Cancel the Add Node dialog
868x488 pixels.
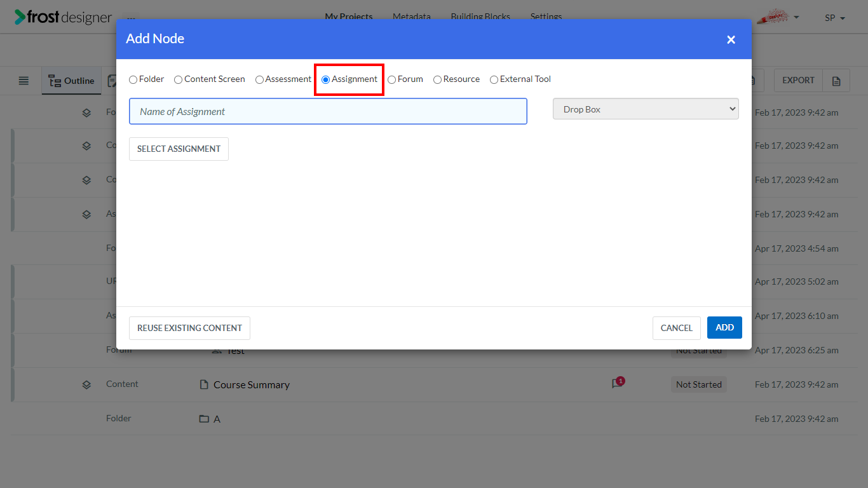coord(676,328)
